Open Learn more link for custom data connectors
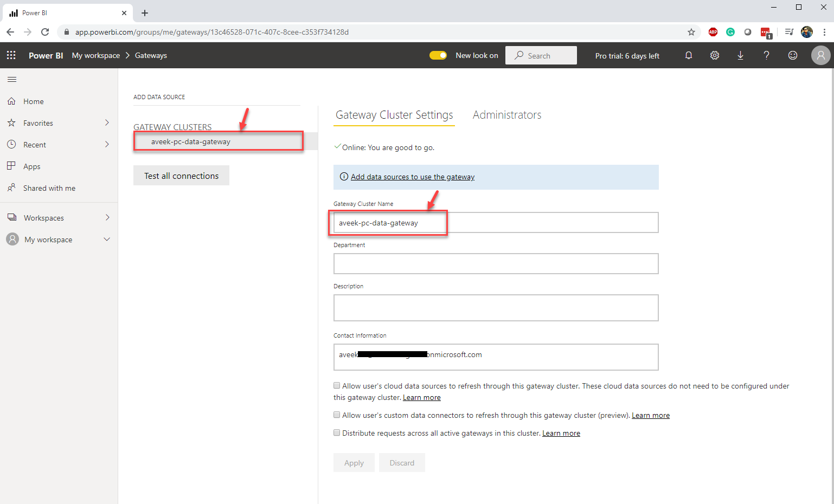The image size is (834, 504). [651, 416]
